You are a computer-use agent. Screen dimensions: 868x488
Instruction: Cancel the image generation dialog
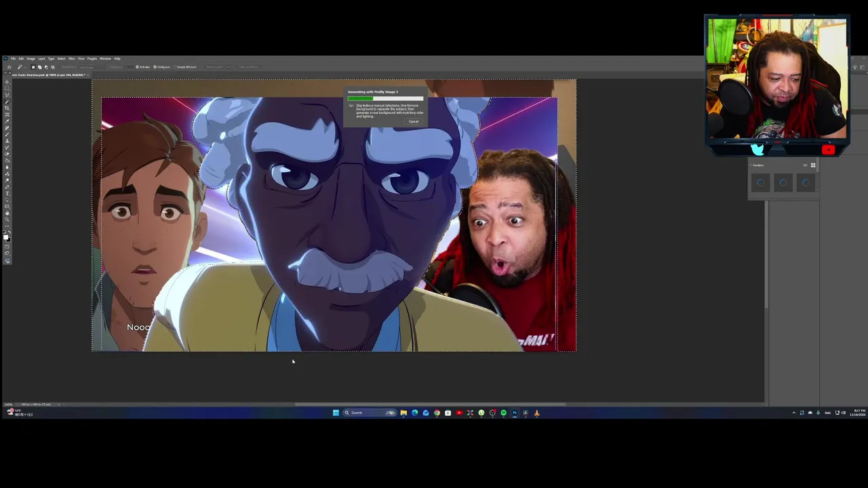[x=414, y=121]
